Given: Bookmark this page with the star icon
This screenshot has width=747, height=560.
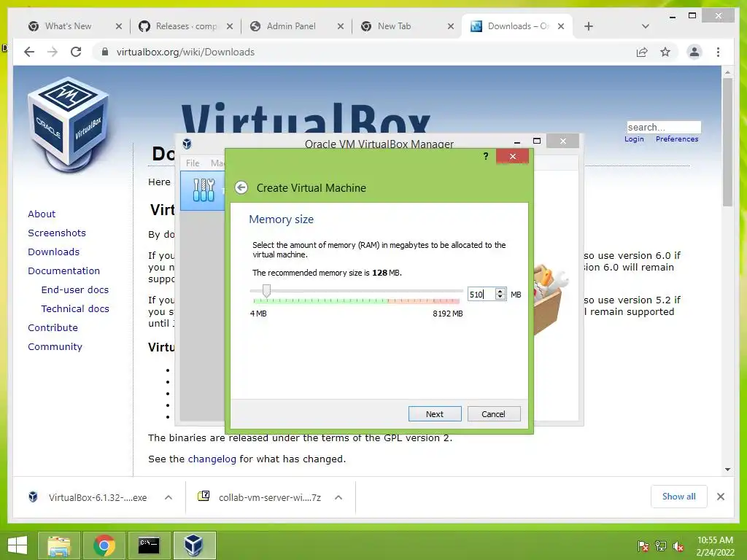Looking at the screenshot, I should tap(665, 52).
